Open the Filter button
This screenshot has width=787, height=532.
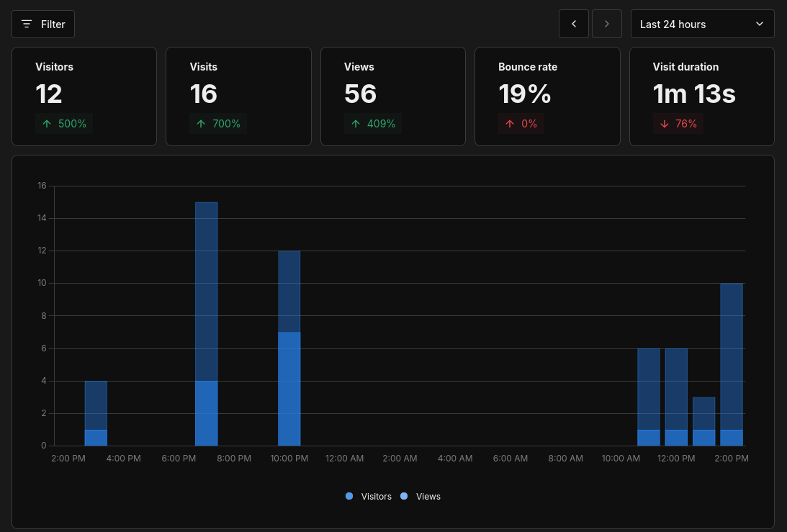tap(43, 24)
